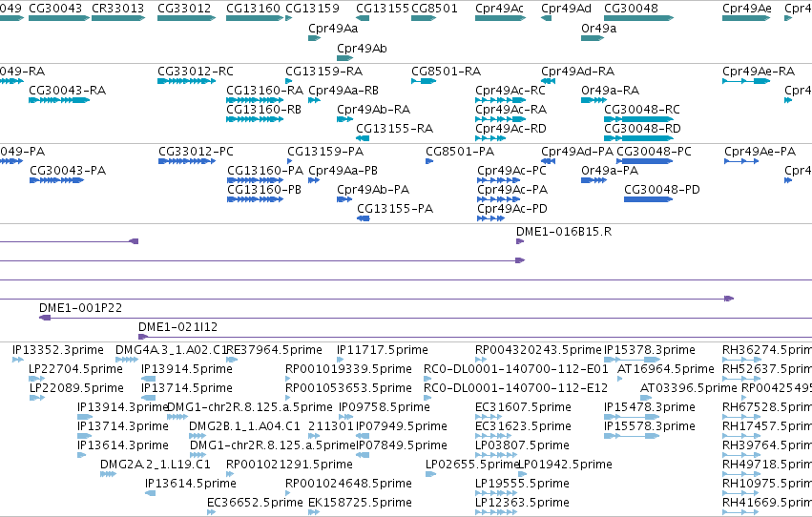
Task: Select the Cpr49Ac-RD transcript
Action: (490, 138)
